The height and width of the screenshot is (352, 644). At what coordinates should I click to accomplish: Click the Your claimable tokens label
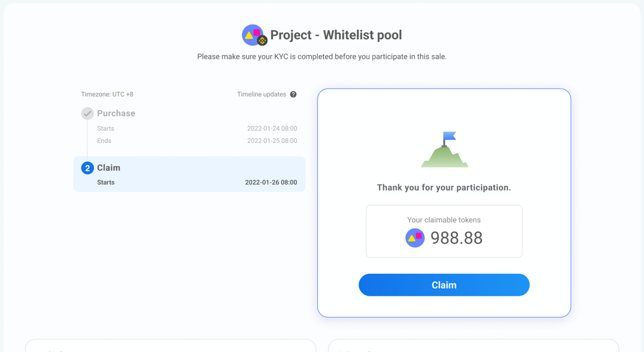click(x=444, y=220)
